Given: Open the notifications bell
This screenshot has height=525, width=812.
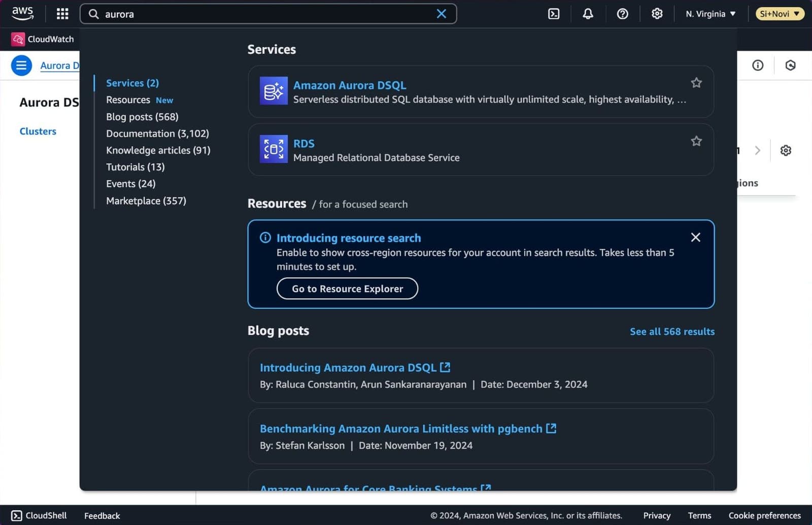Looking at the screenshot, I should (x=588, y=14).
